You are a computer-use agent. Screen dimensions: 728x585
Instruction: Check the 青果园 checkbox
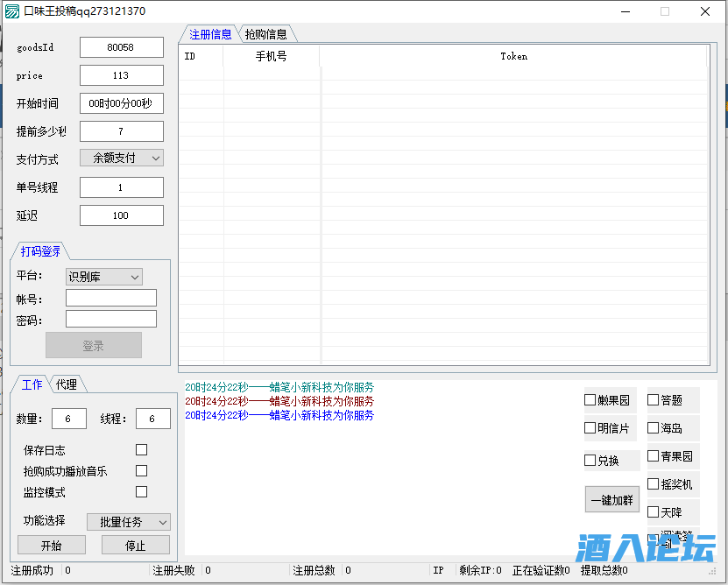(652, 455)
